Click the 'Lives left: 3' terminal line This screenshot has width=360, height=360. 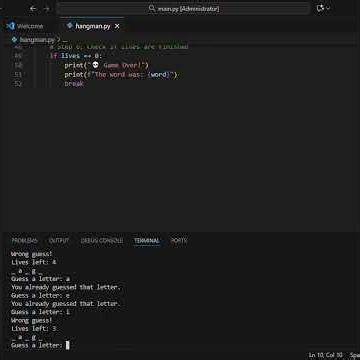pos(34,329)
